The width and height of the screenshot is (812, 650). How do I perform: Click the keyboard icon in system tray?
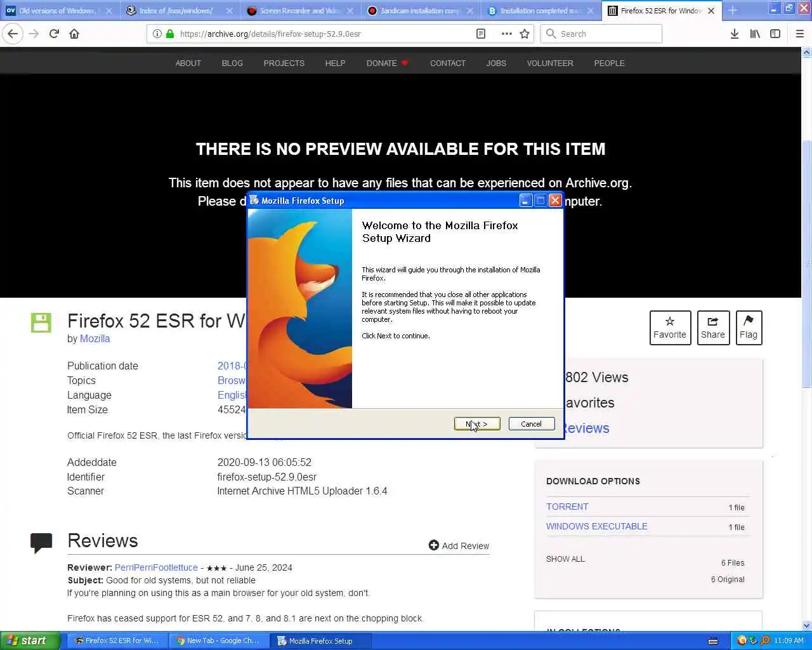[713, 641]
